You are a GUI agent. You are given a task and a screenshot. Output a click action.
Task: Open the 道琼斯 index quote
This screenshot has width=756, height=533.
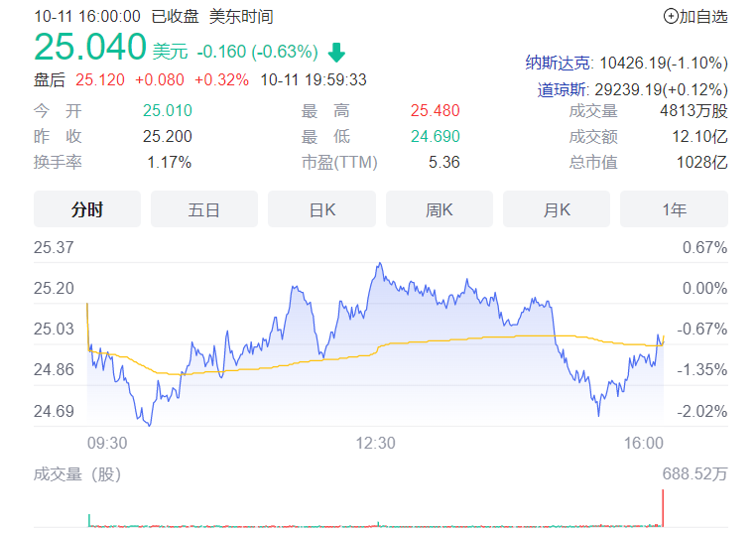click(559, 89)
